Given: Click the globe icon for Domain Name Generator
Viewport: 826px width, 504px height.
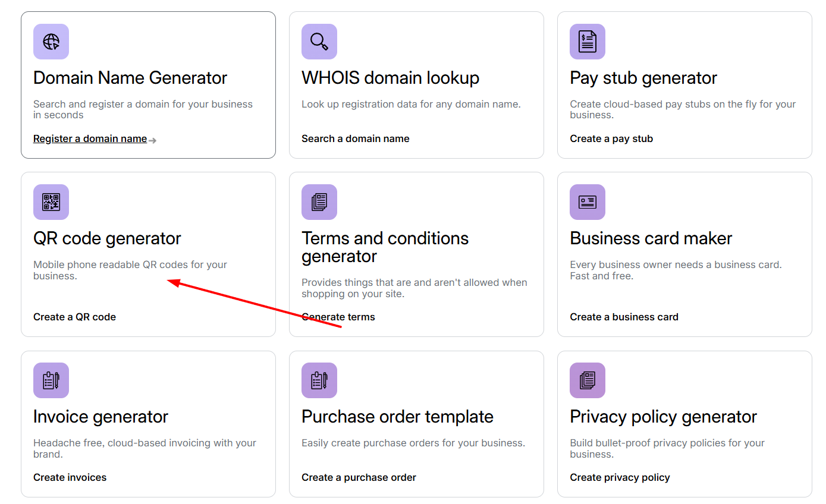Looking at the screenshot, I should click(x=51, y=42).
